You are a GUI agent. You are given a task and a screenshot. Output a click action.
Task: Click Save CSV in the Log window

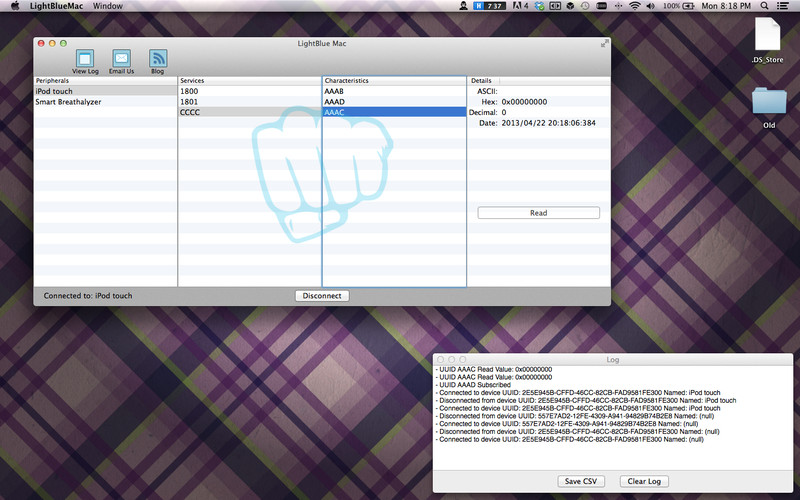tap(586, 481)
